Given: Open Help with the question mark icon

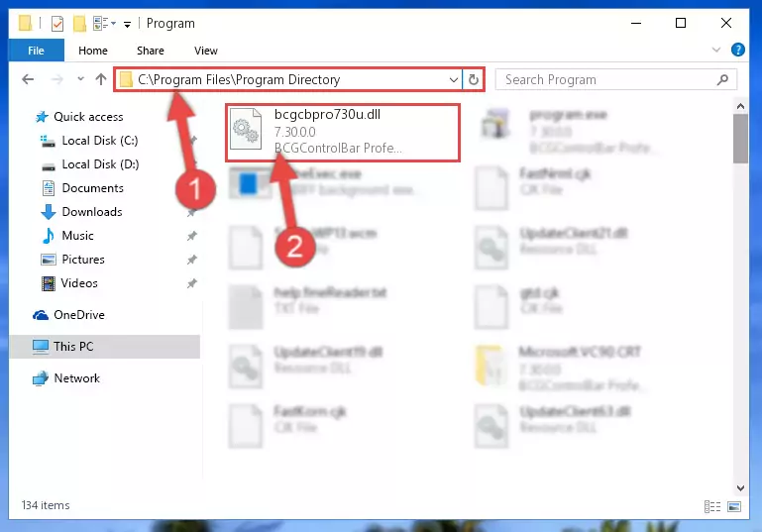Looking at the screenshot, I should 737,50.
